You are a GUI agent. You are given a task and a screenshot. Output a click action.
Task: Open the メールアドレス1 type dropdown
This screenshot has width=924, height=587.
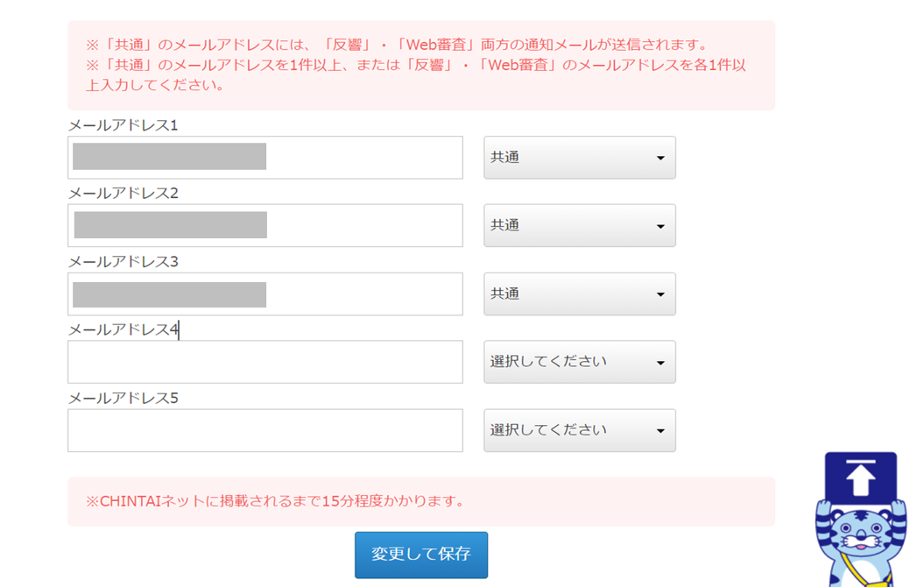[579, 158]
